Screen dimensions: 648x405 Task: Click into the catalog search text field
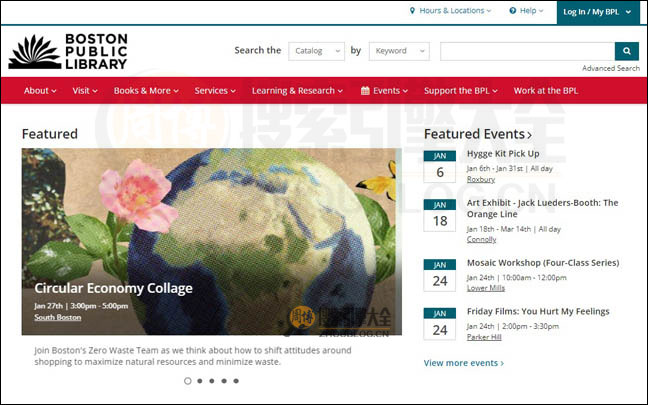(x=527, y=51)
